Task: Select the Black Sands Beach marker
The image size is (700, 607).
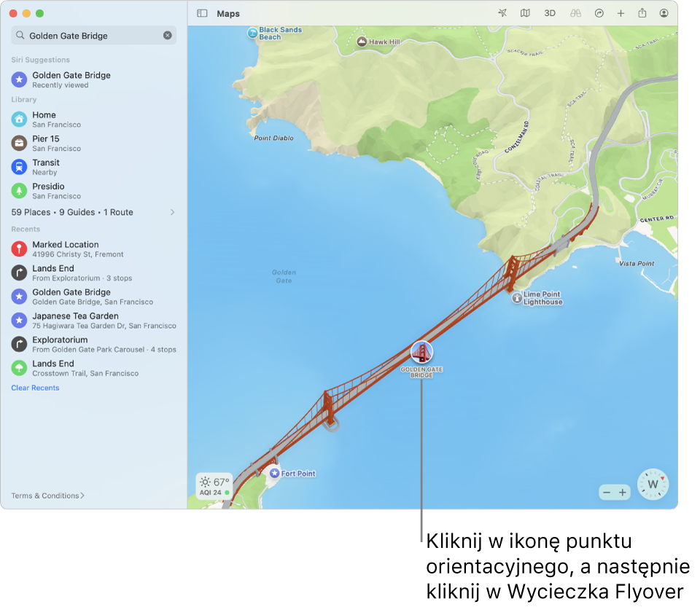Action: pos(253,32)
